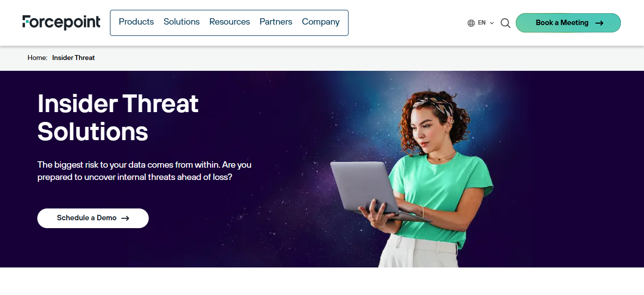Click the arrow inside Book a Meeting
Screen dimensions: 644x295
(x=599, y=23)
